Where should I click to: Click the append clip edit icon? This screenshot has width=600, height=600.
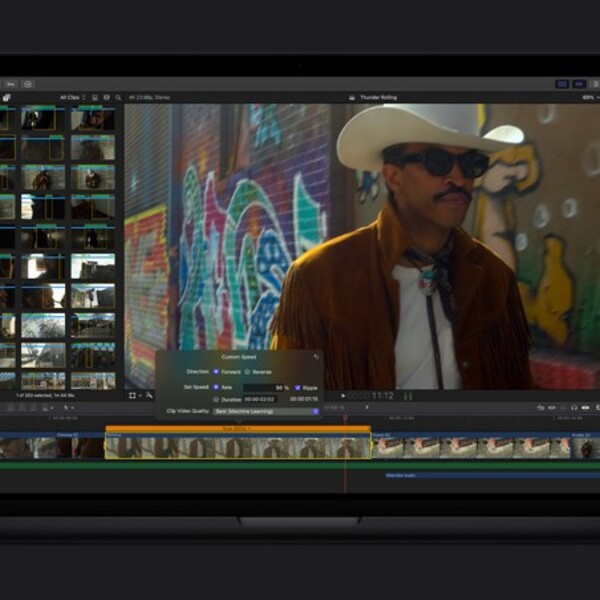(x=33, y=408)
